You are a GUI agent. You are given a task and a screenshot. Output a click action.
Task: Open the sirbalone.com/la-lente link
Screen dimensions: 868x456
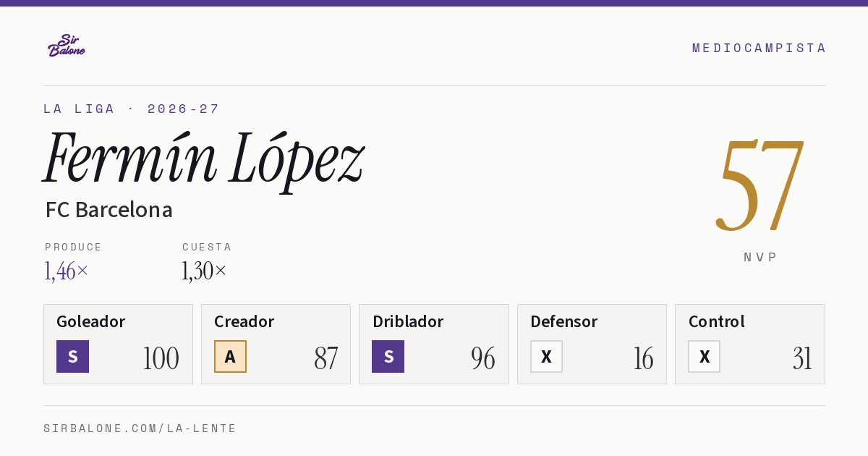click(140, 428)
